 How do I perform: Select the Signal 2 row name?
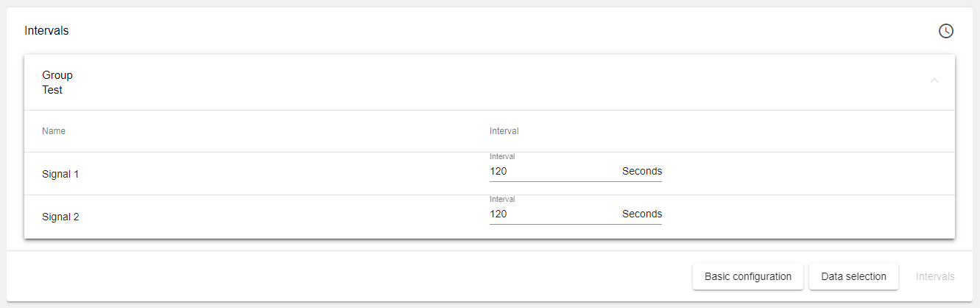tap(60, 217)
